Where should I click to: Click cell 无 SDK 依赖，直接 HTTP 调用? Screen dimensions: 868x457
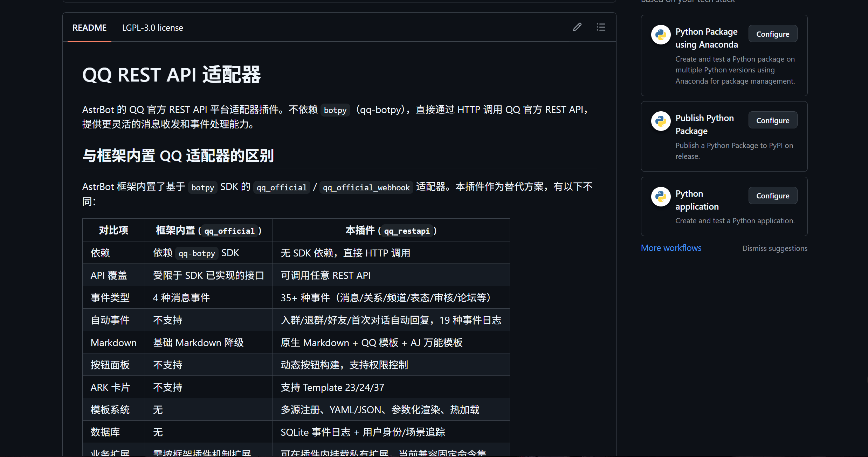click(x=391, y=253)
